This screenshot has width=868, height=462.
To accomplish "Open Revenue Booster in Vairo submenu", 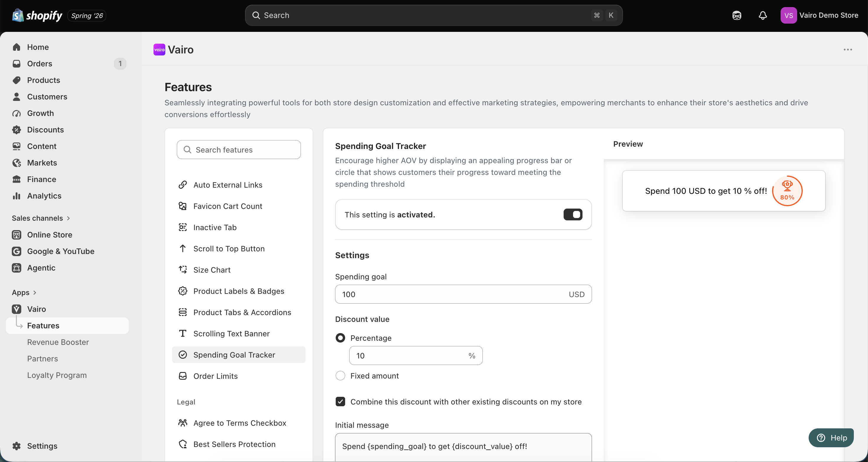I will [x=58, y=342].
